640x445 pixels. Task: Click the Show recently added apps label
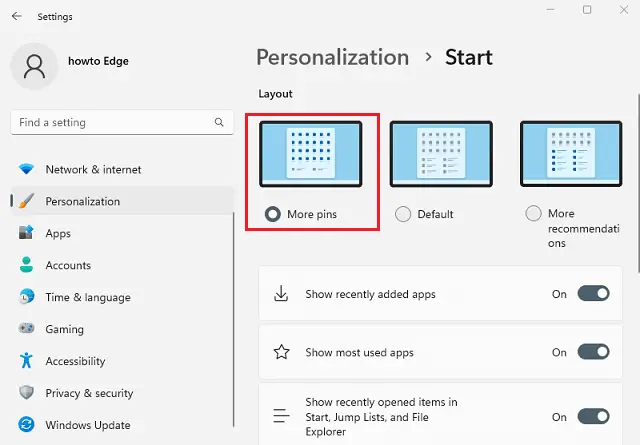(370, 294)
